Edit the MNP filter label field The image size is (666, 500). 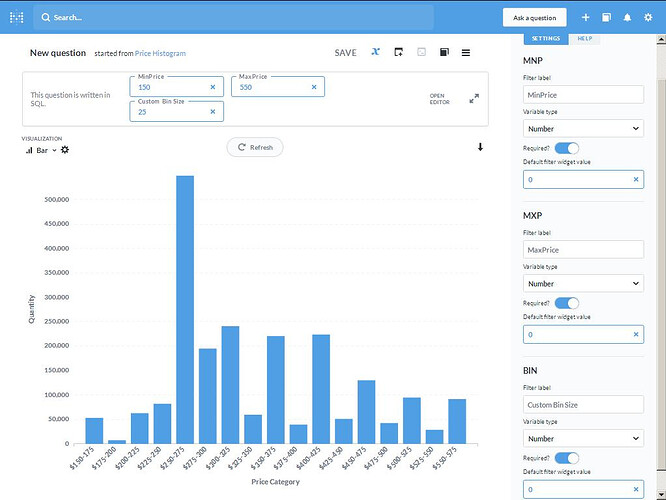583,95
